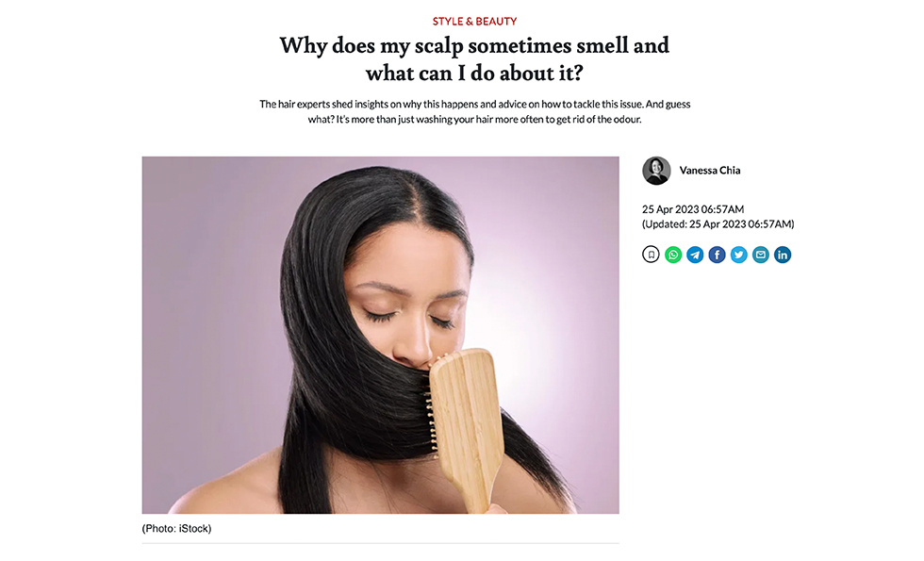The width and height of the screenshot is (924, 561).
Task: Share the article on Twitter
Action: [x=738, y=255]
